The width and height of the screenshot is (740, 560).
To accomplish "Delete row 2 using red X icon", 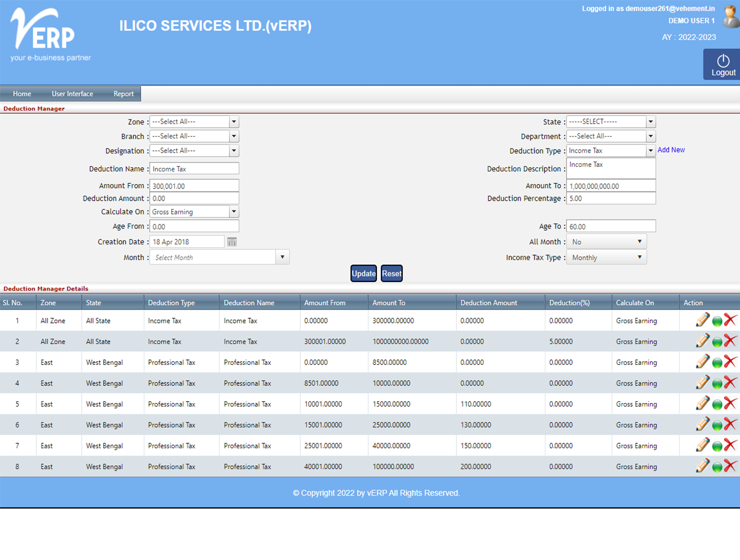I will tap(730, 341).
